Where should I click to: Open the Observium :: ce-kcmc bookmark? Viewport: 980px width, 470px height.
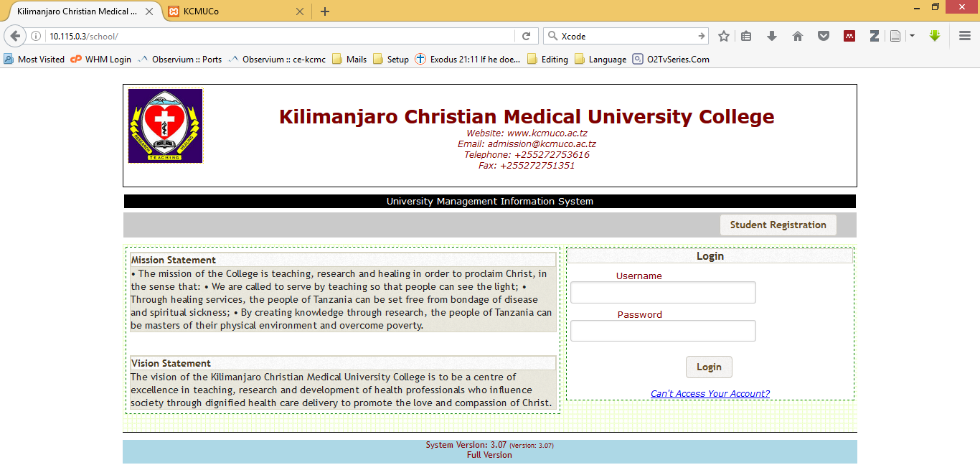[x=277, y=60]
